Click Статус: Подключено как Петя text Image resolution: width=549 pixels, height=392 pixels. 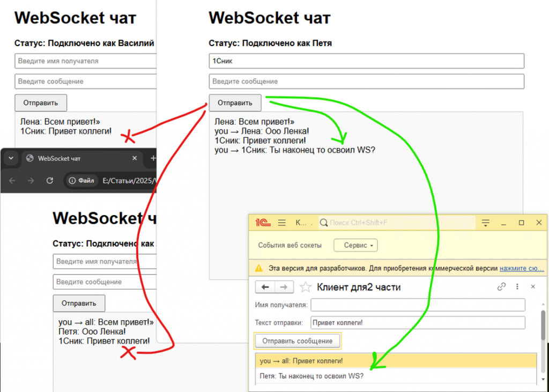tap(270, 43)
